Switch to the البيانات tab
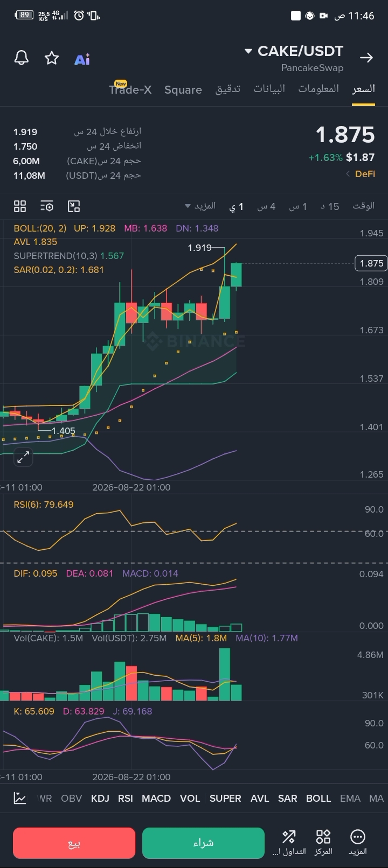 point(269,89)
